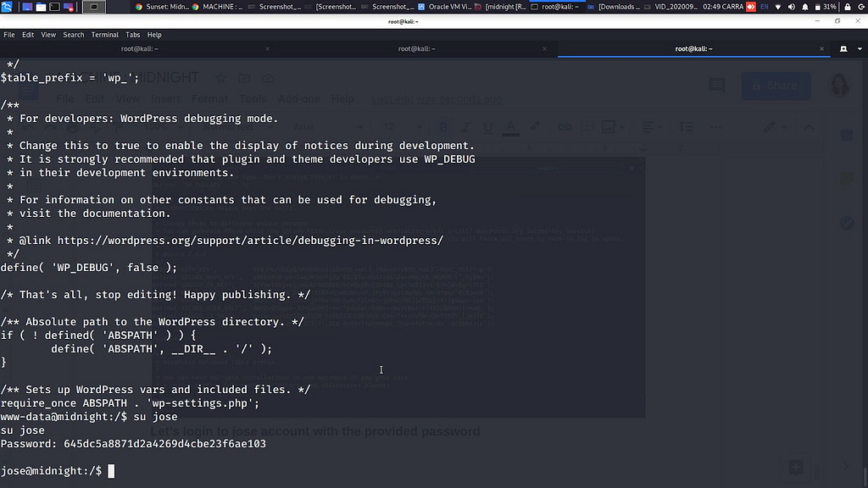Open the file manager panel launcher
The image size is (868, 488).
[x=41, y=7]
